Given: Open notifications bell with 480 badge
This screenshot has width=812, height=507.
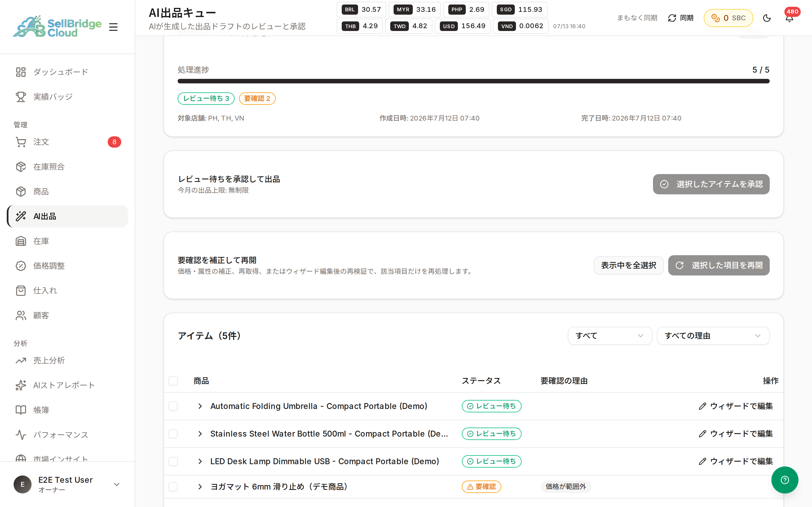Looking at the screenshot, I should point(789,18).
